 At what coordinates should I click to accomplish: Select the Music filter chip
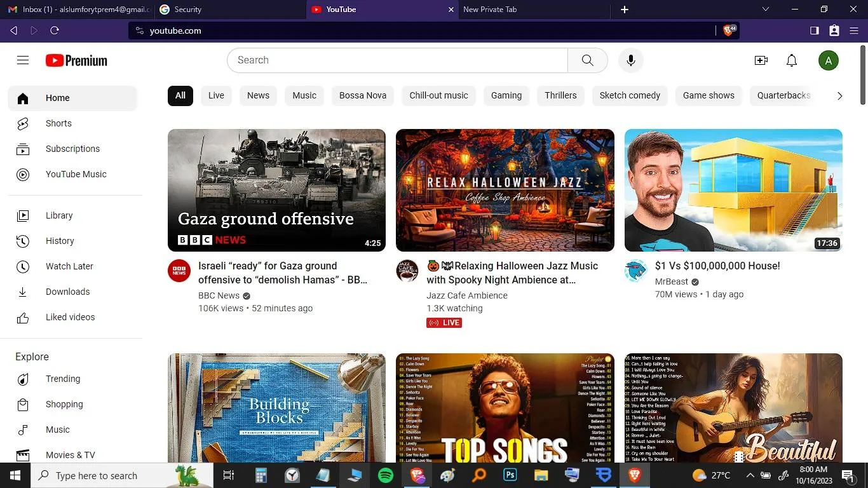click(x=304, y=95)
